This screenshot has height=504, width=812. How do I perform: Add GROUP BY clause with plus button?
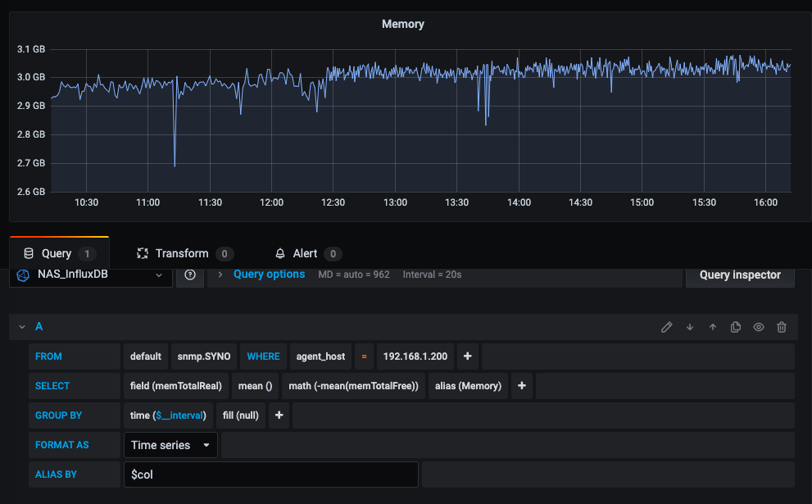click(279, 415)
